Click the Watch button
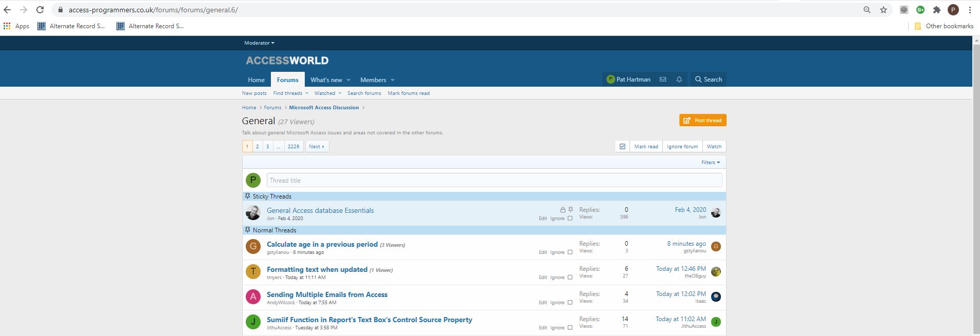 tap(714, 147)
